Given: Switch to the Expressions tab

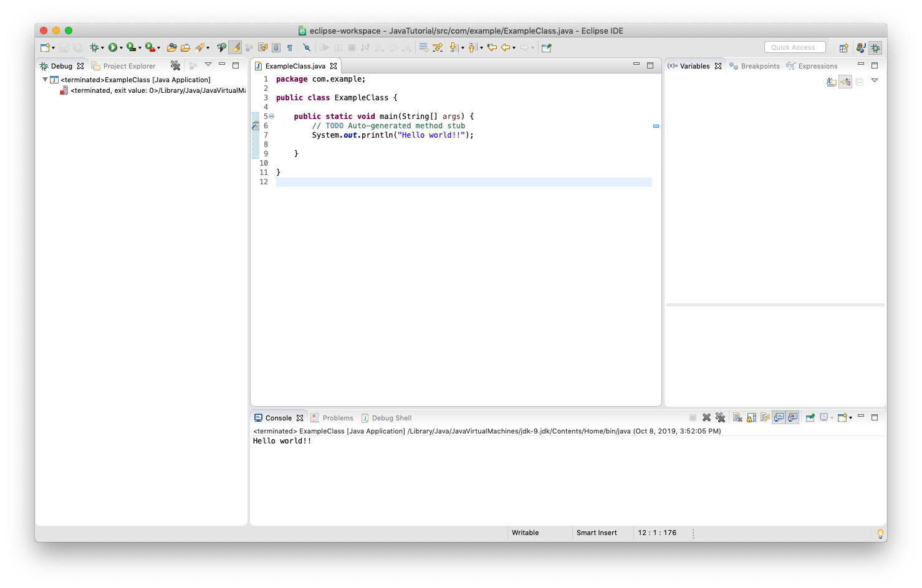Looking at the screenshot, I should pos(812,66).
